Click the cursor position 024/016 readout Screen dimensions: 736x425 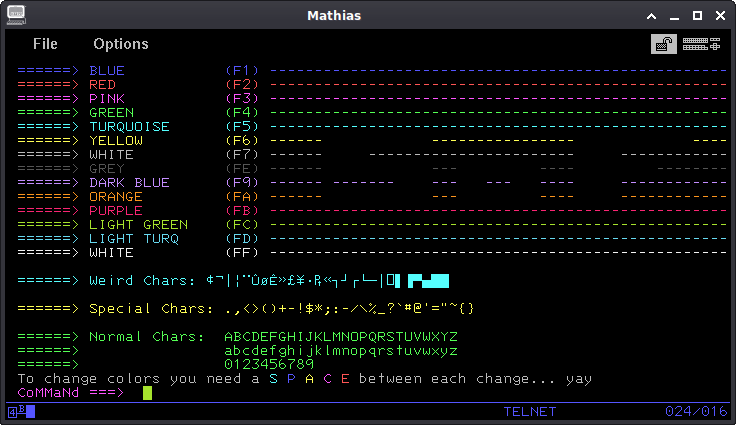[x=696, y=412]
